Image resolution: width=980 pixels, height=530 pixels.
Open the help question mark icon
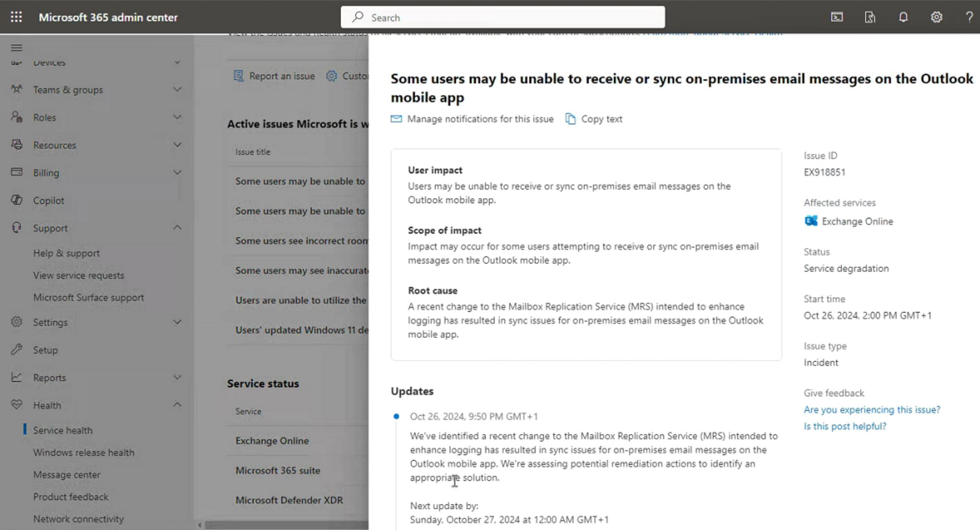(969, 17)
